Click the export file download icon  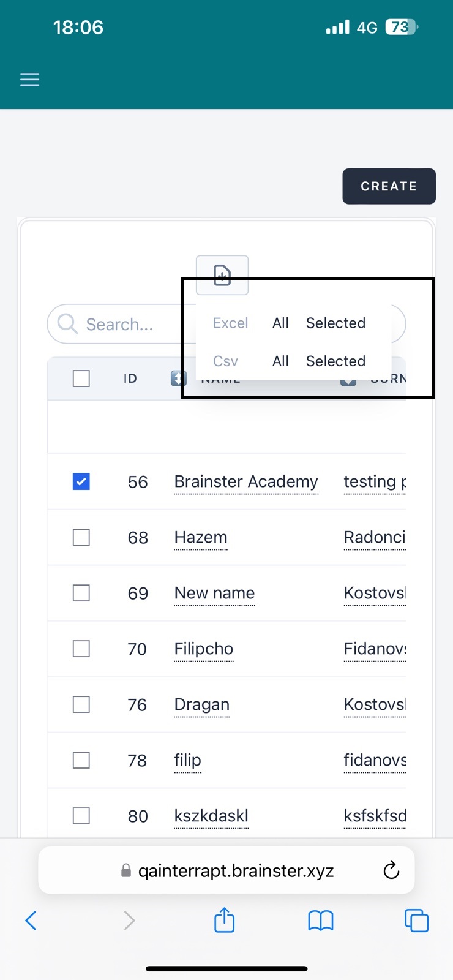(222, 275)
